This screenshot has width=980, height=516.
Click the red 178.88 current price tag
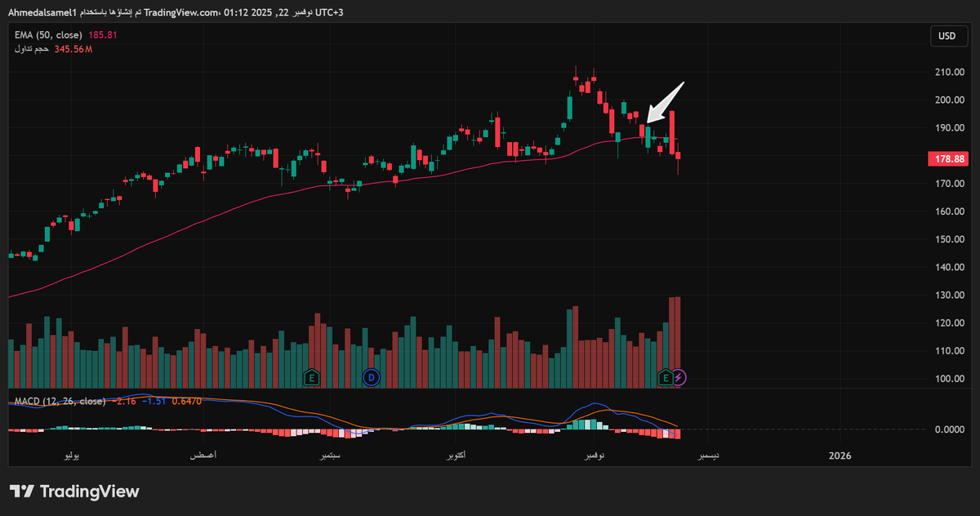[x=947, y=158]
